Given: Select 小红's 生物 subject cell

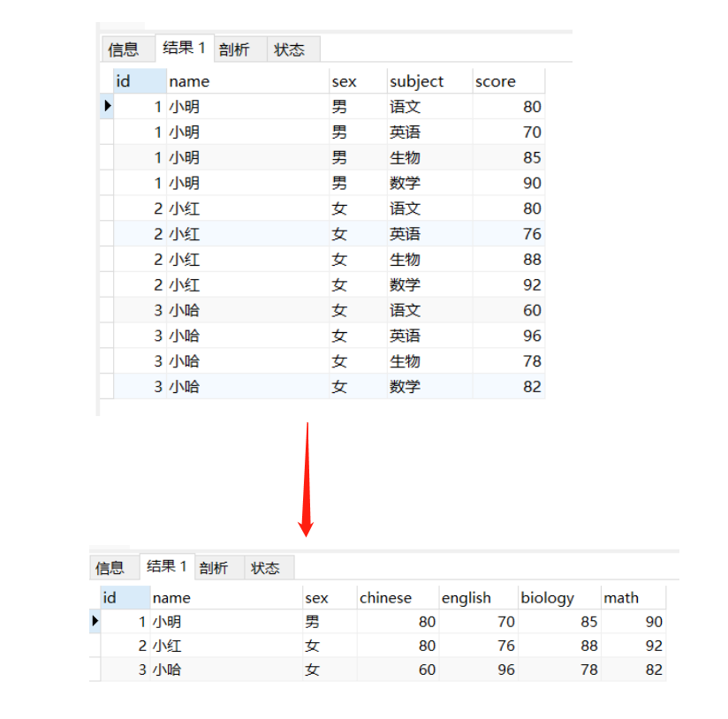Looking at the screenshot, I should [x=430, y=259].
